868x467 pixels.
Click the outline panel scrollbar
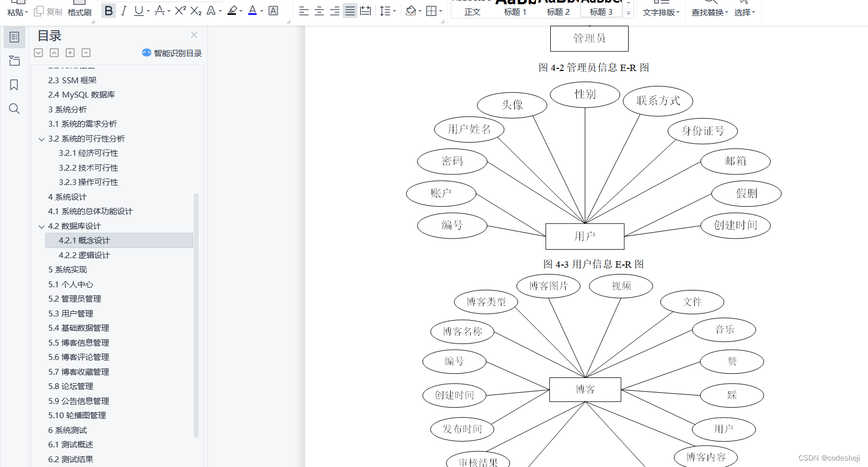point(196,315)
